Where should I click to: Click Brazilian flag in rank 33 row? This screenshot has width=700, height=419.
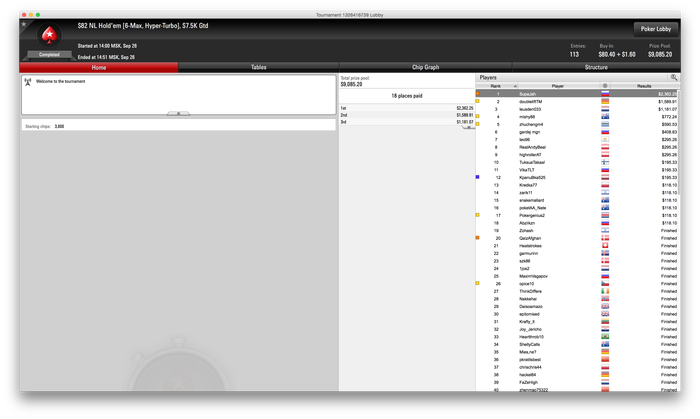click(x=605, y=336)
